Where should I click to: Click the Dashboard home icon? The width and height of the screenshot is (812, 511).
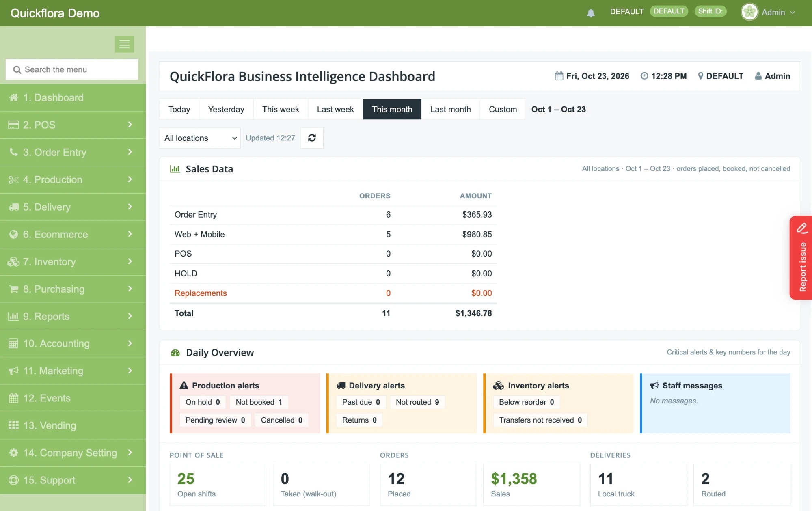coord(14,97)
